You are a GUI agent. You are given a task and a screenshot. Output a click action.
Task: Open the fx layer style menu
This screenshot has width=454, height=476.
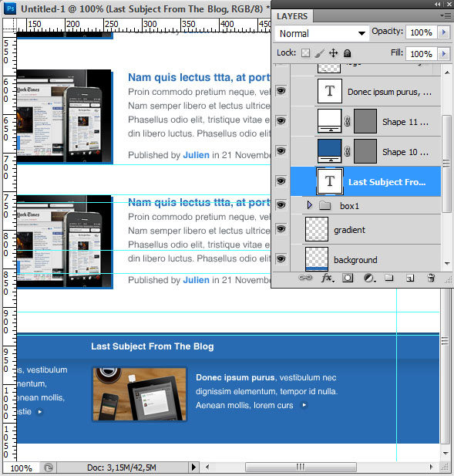tap(328, 278)
